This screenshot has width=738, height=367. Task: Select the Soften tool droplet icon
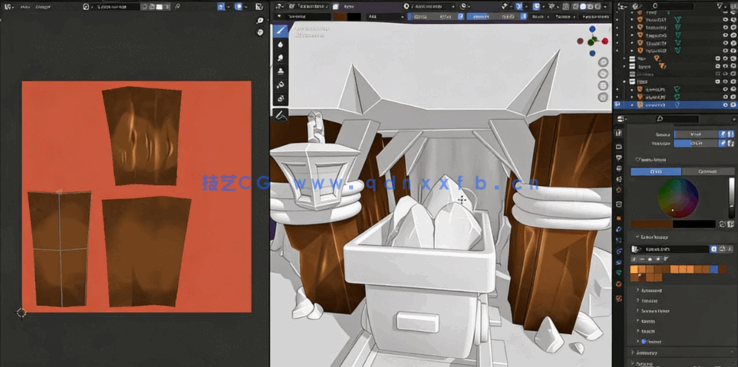pos(281,45)
